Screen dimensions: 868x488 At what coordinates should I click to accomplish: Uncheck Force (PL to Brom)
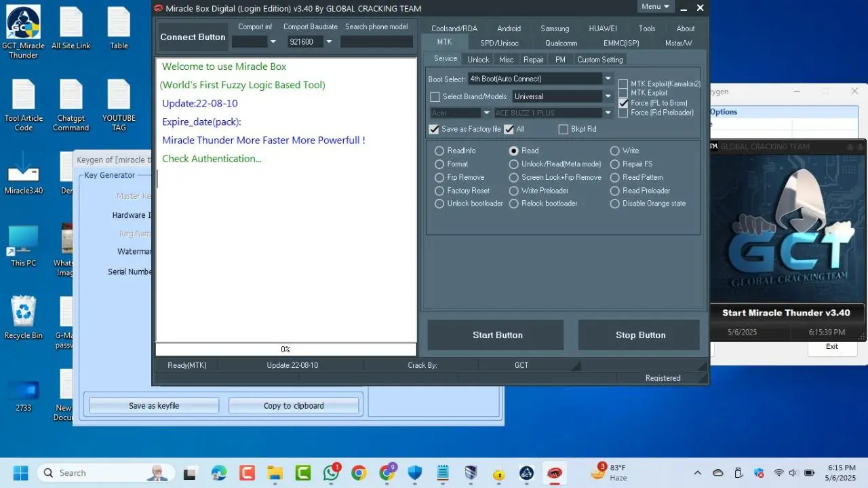[x=623, y=103]
